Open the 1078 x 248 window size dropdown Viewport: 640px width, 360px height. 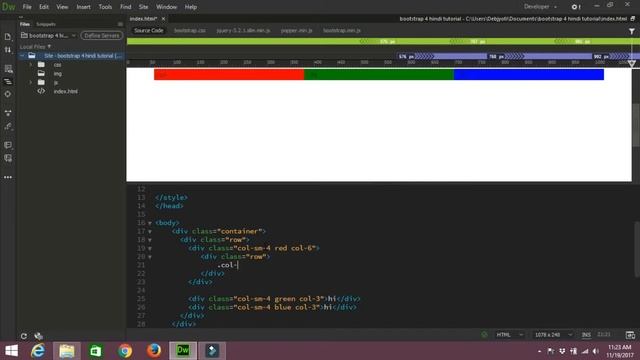click(x=553, y=335)
